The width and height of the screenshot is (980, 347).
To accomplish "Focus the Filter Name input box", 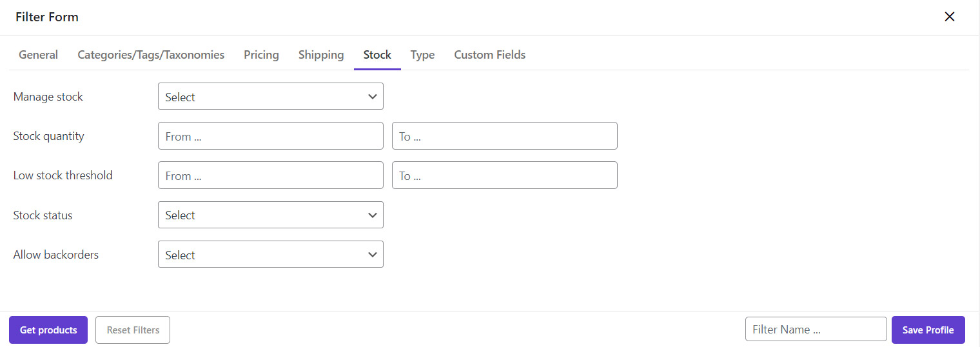I will [816, 330].
